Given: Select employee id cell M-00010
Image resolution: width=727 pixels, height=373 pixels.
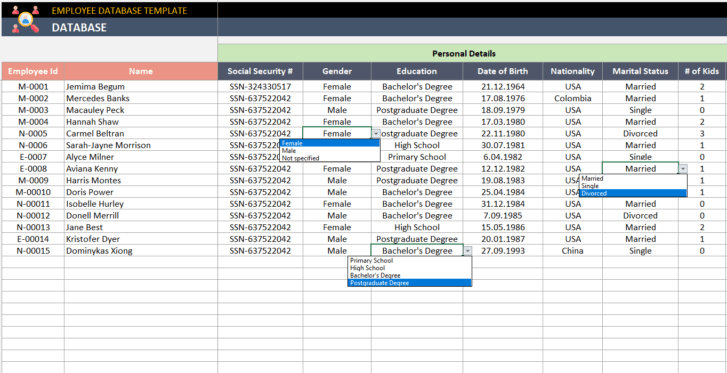Looking at the screenshot, I should pyautogui.click(x=33, y=192).
